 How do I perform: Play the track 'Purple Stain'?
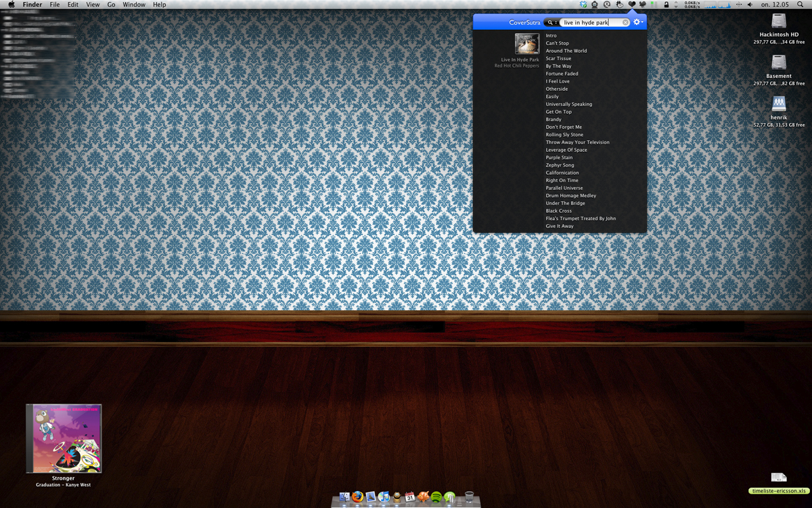[560, 158]
